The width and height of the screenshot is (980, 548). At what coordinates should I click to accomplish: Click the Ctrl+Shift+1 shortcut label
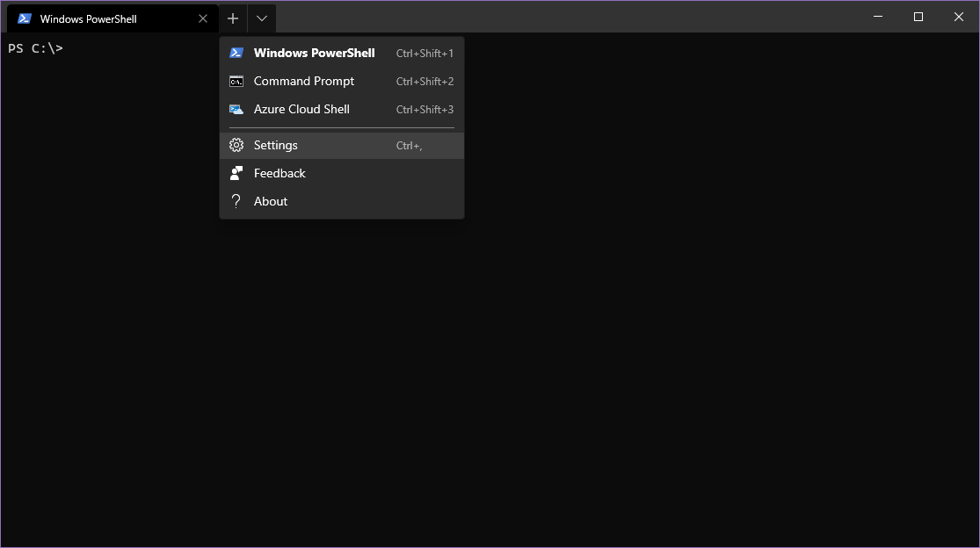click(425, 54)
